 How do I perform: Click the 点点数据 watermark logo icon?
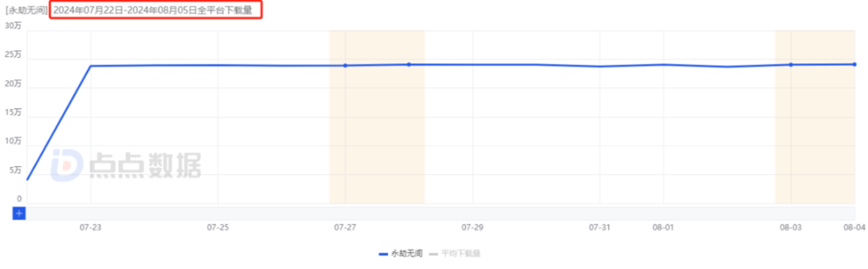[67, 166]
